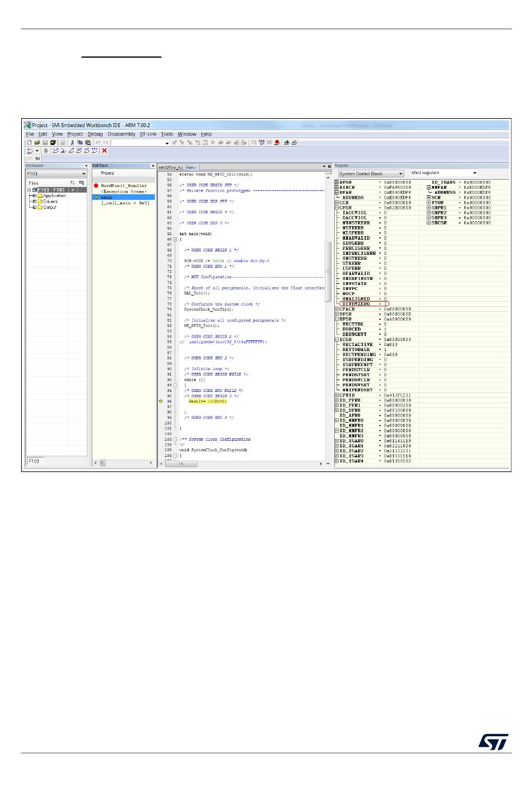Click the red X Stop Debugging icon

(104, 151)
